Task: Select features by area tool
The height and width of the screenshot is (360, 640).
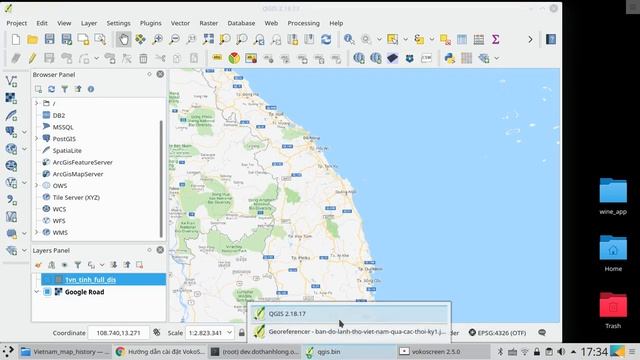Action: tap(393, 39)
